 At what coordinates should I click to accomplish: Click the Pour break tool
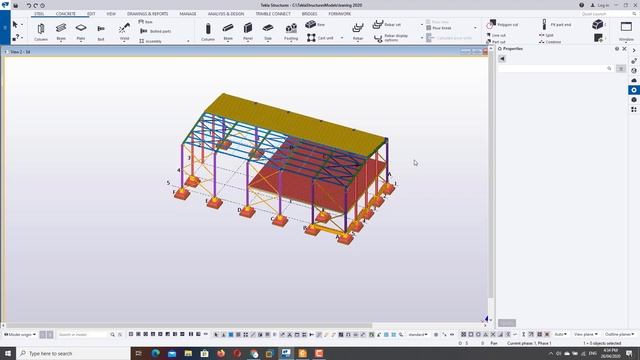[x=439, y=28]
